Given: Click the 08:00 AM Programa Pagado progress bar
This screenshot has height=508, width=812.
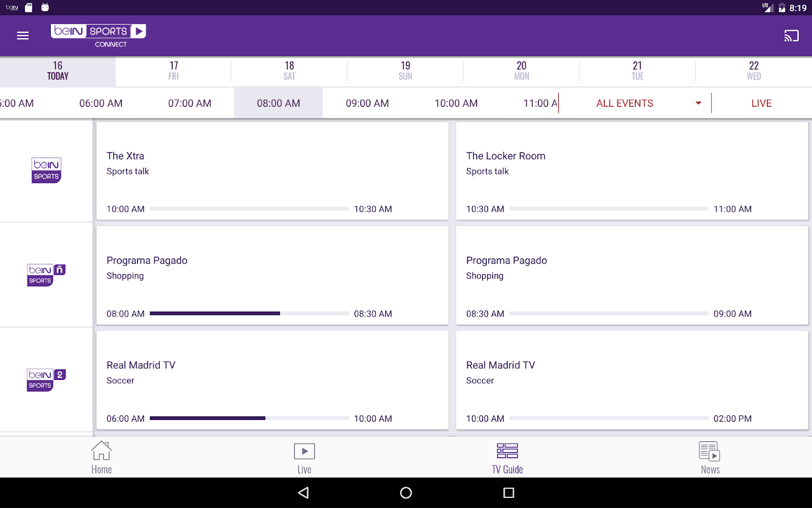Looking at the screenshot, I should pos(249,313).
